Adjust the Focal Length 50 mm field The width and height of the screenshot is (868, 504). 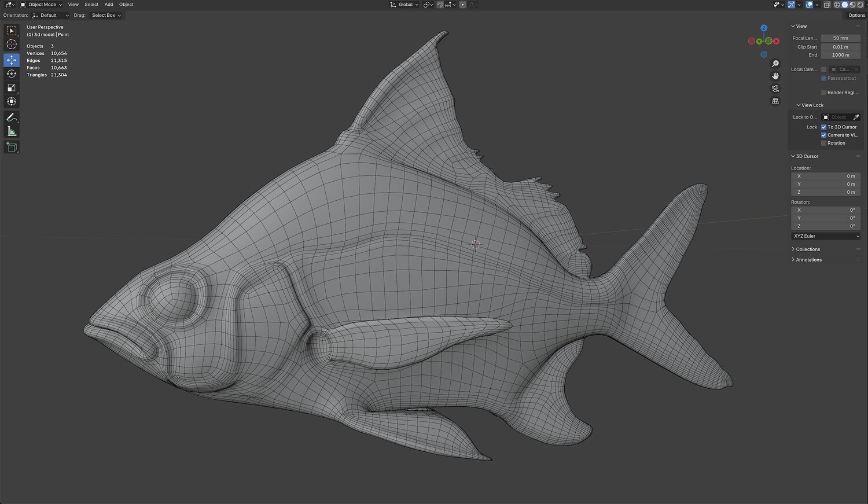(x=841, y=38)
